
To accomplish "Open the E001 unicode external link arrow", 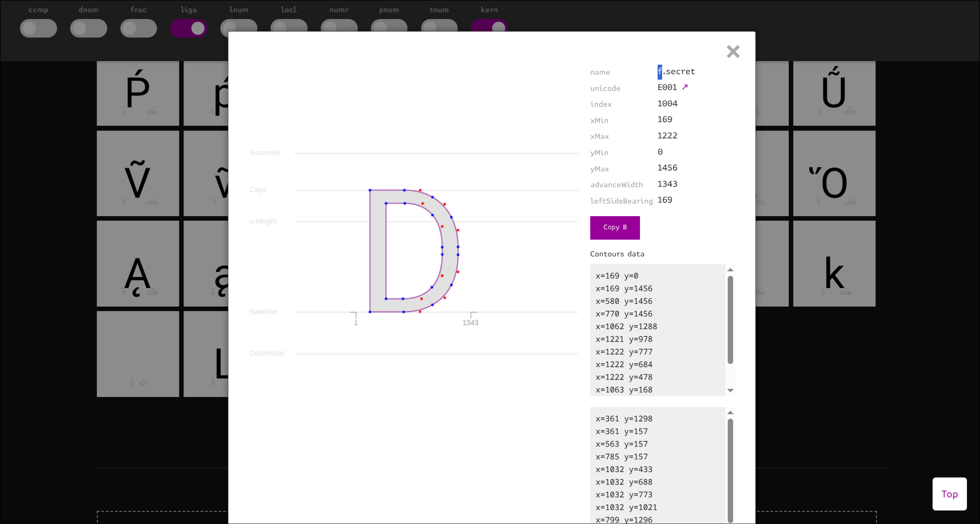I will point(685,87).
